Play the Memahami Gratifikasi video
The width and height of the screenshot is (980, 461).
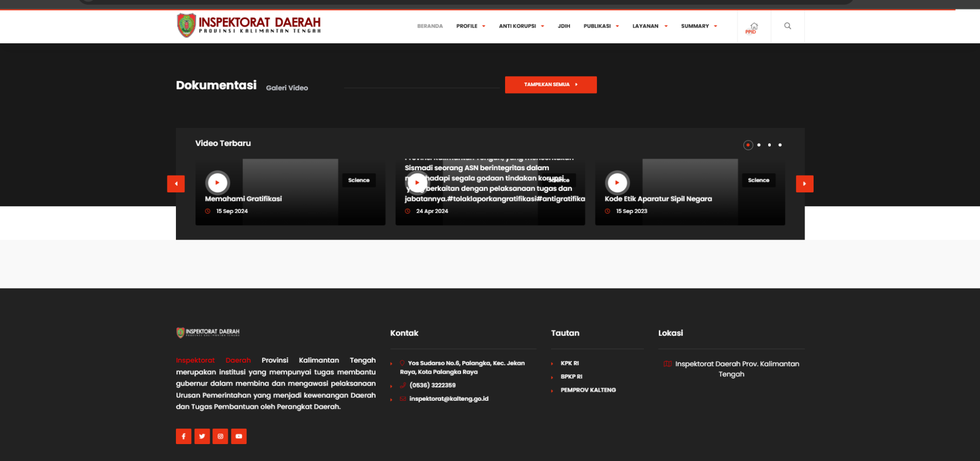[217, 182]
